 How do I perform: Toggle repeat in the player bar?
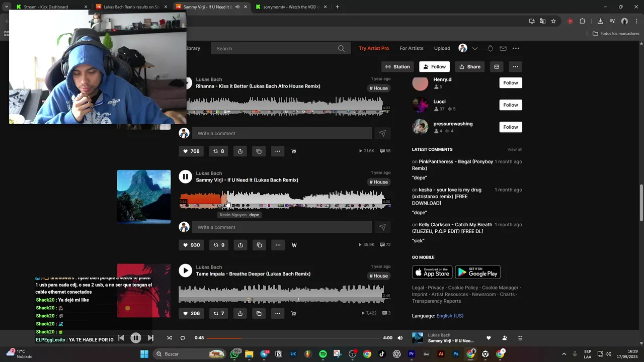point(183,338)
